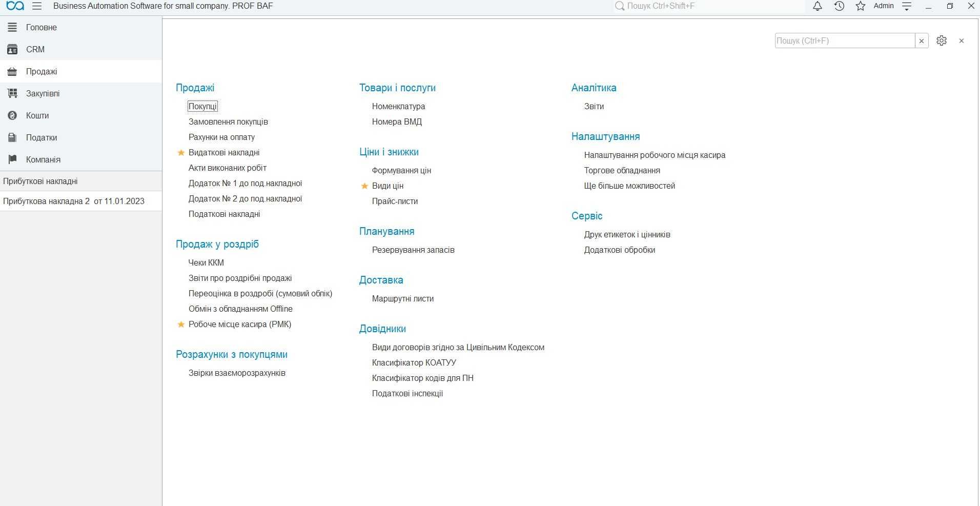Open Податкові накладні
Screen dimensions: 980x506
click(x=224, y=214)
